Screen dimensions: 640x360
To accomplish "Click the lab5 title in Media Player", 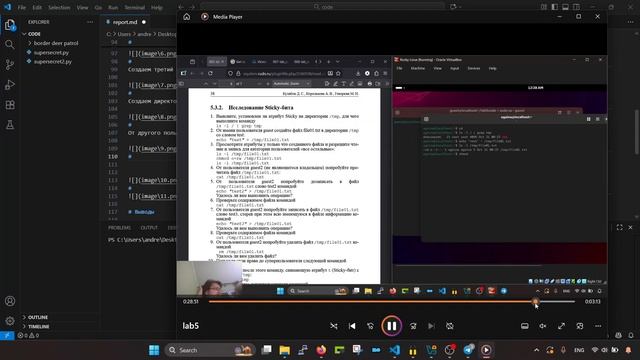I will tap(191, 326).
